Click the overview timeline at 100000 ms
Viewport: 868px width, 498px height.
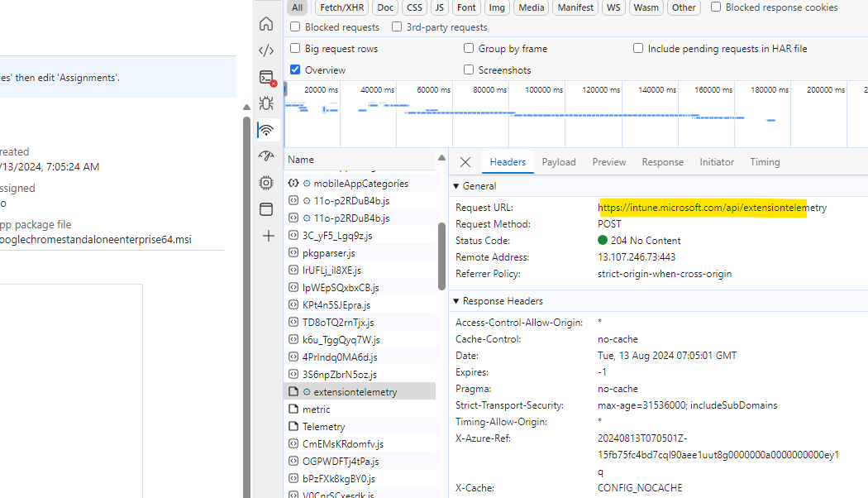[544, 89]
